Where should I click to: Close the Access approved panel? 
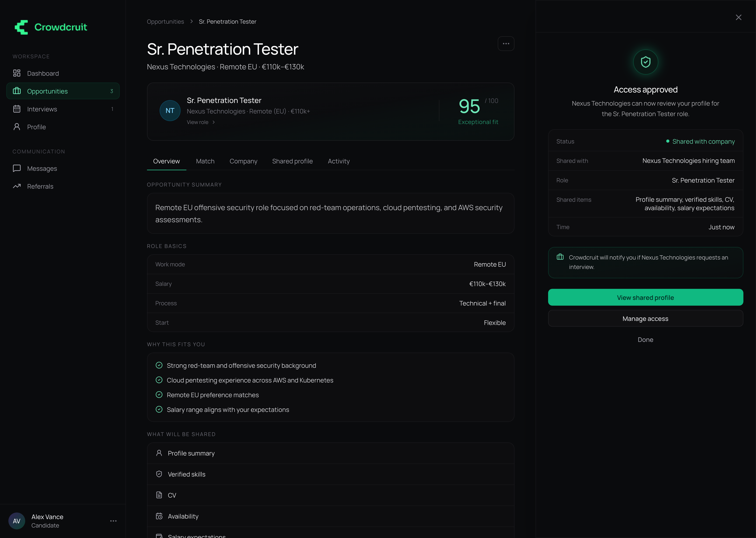coord(738,17)
